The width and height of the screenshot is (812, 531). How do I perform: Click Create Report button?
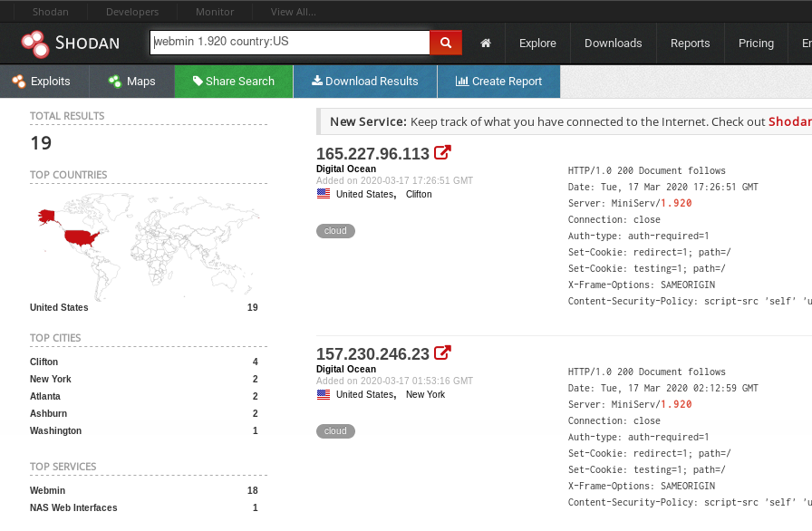tap(498, 82)
